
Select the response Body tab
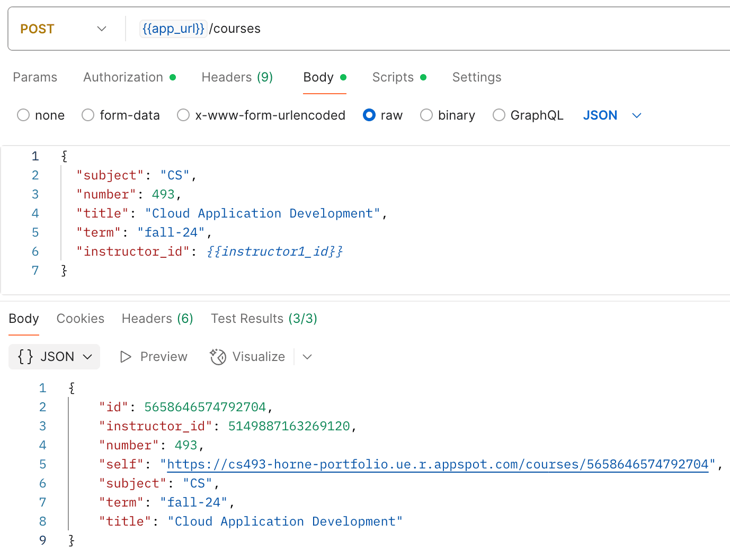coord(24,319)
